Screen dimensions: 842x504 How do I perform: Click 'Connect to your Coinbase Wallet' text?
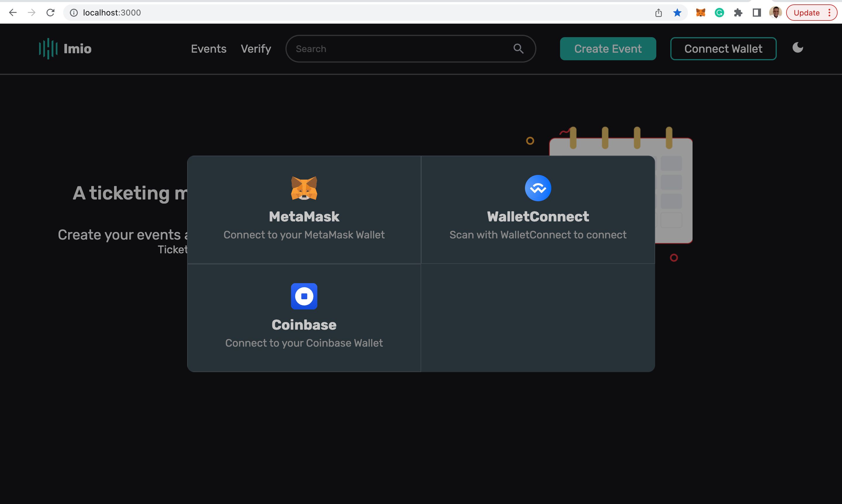coord(304,343)
